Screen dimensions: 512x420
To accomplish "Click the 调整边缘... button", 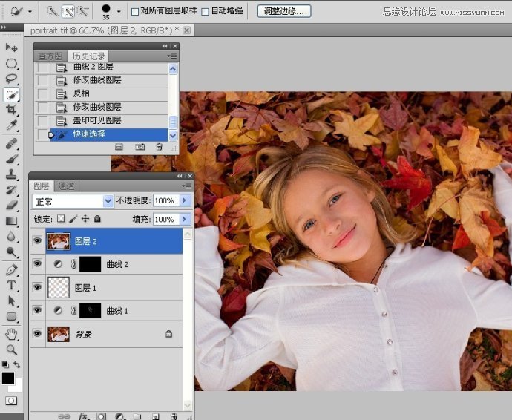I will [284, 11].
